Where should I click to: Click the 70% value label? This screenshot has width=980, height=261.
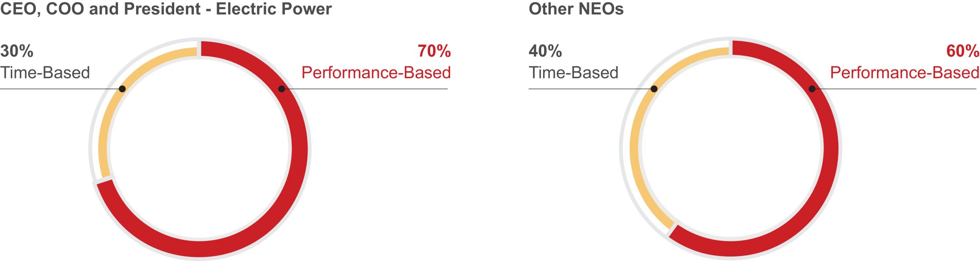[x=434, y=51]
